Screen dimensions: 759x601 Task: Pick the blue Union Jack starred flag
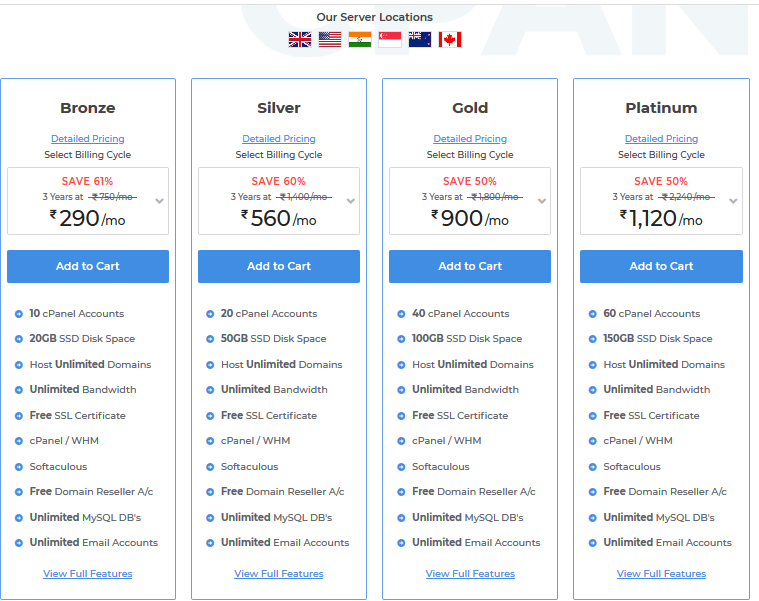[x=420, y=40]
